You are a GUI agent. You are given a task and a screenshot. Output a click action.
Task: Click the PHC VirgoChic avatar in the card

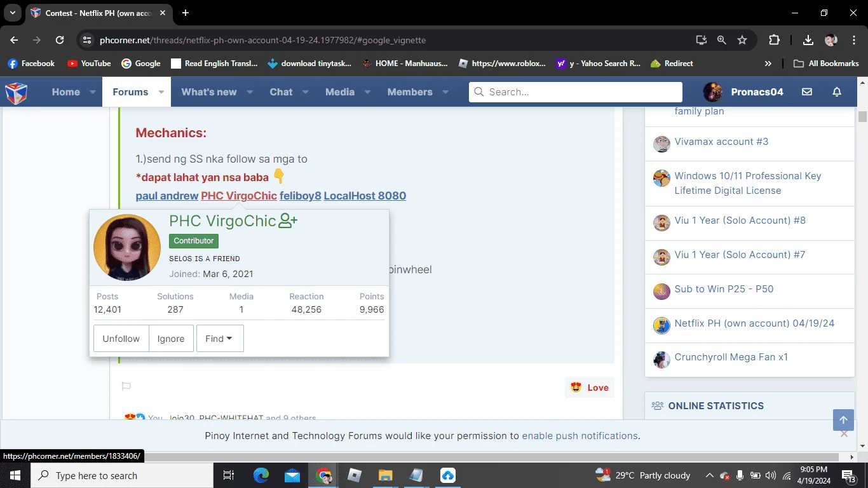(x=127, y=248)
